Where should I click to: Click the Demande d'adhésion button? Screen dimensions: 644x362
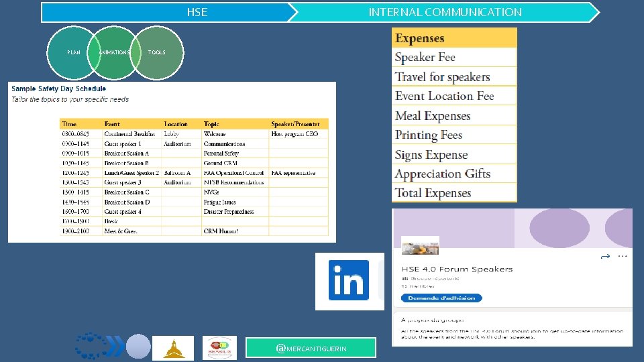pyautogui.click(x=441, y=298)
